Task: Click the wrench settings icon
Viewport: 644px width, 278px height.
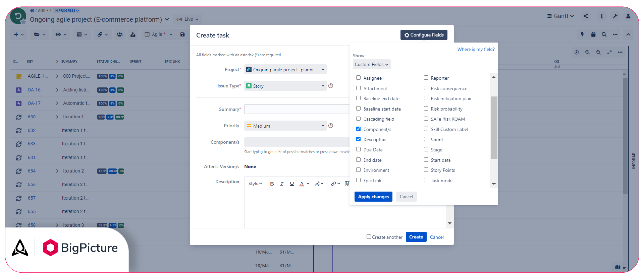Action: tap(615, 16)
